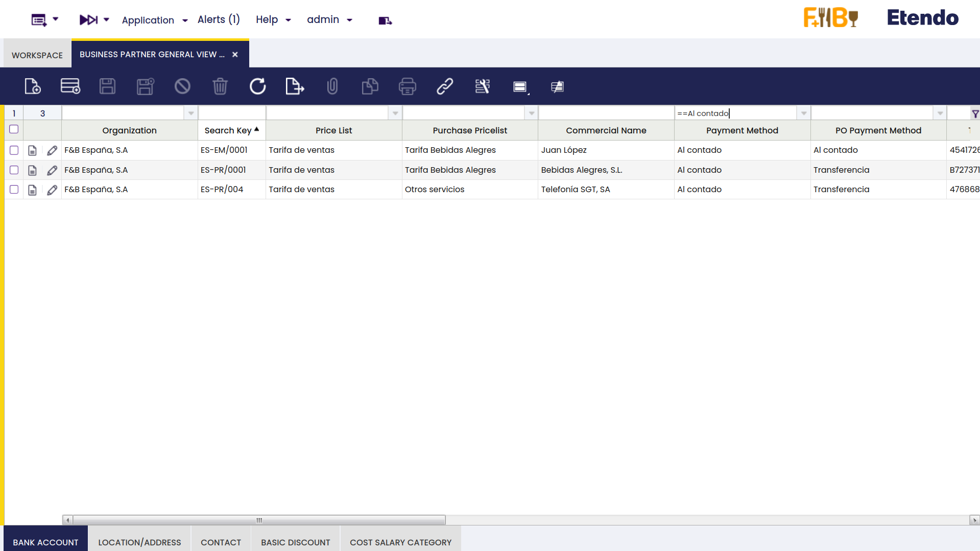Click the Copy link chain icon

444,86
